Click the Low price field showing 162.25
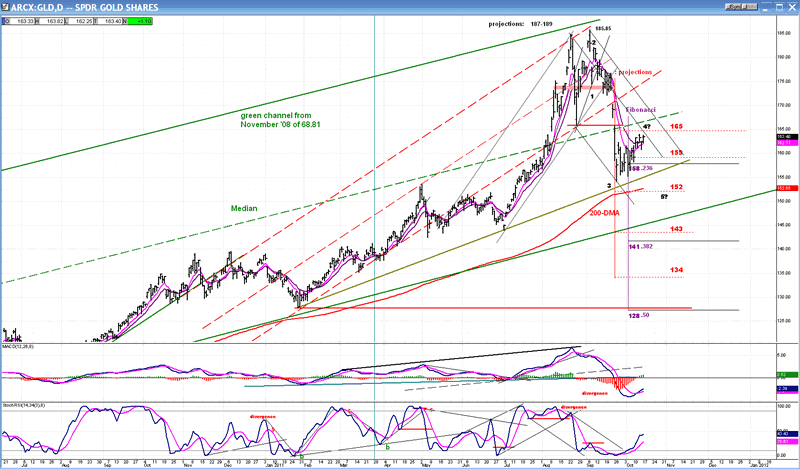This screenshot has width=800, height=469. pyautogui.click(x=84, y=18)
